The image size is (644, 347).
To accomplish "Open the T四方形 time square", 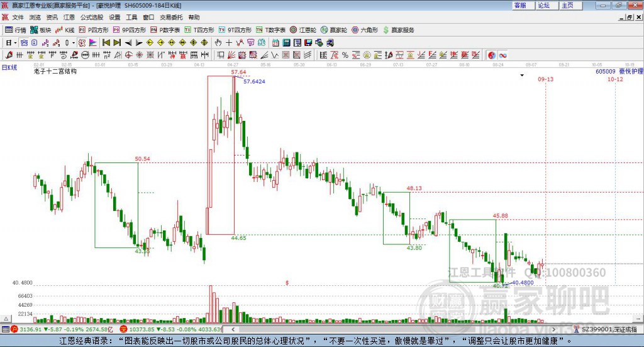I will pyautogui.click(x=199, y=30).
